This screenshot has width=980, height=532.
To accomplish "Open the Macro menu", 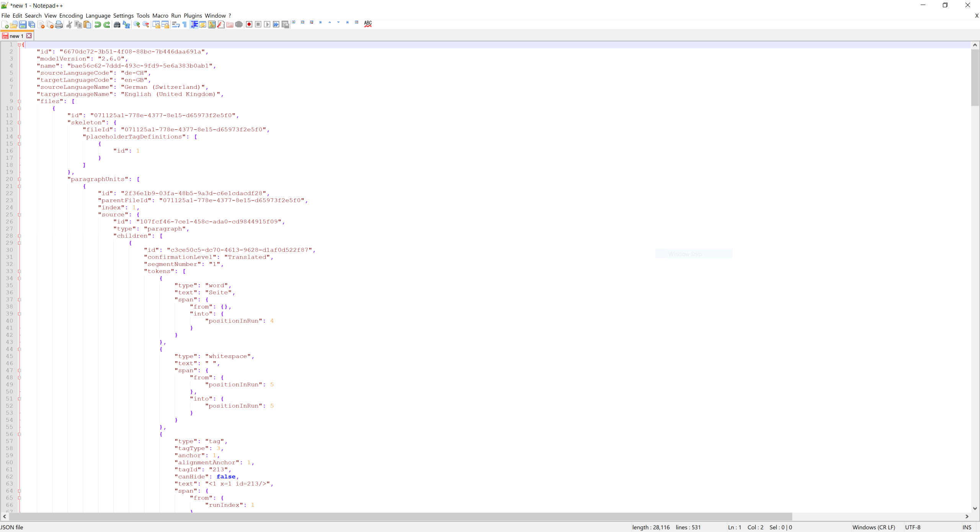I will 160,16.
